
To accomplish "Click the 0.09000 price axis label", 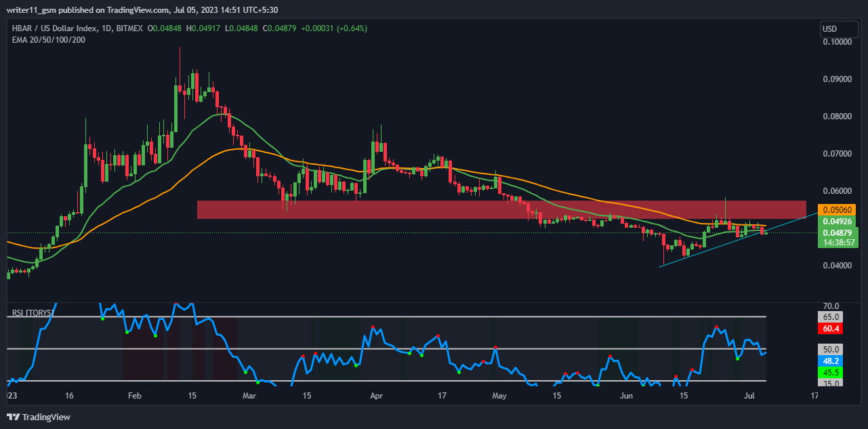I will click(836, 79).
